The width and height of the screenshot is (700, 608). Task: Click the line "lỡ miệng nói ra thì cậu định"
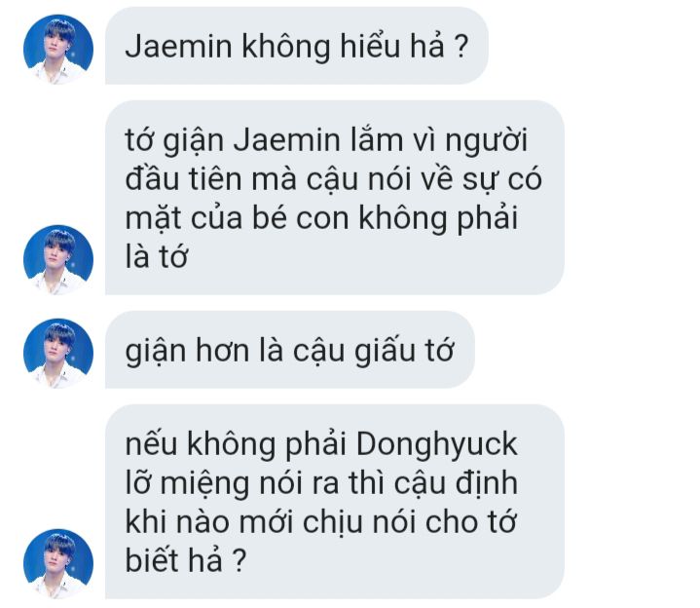321,483
